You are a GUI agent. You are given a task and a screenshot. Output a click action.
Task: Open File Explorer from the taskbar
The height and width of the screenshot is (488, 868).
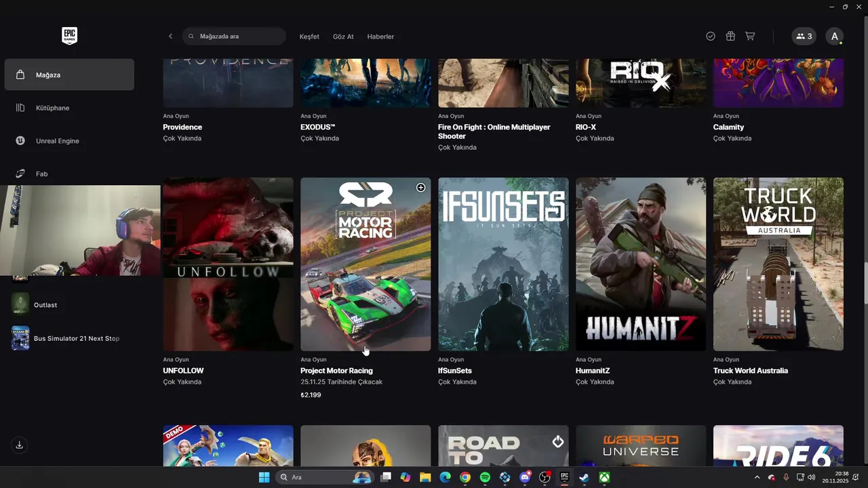(425, 477)
